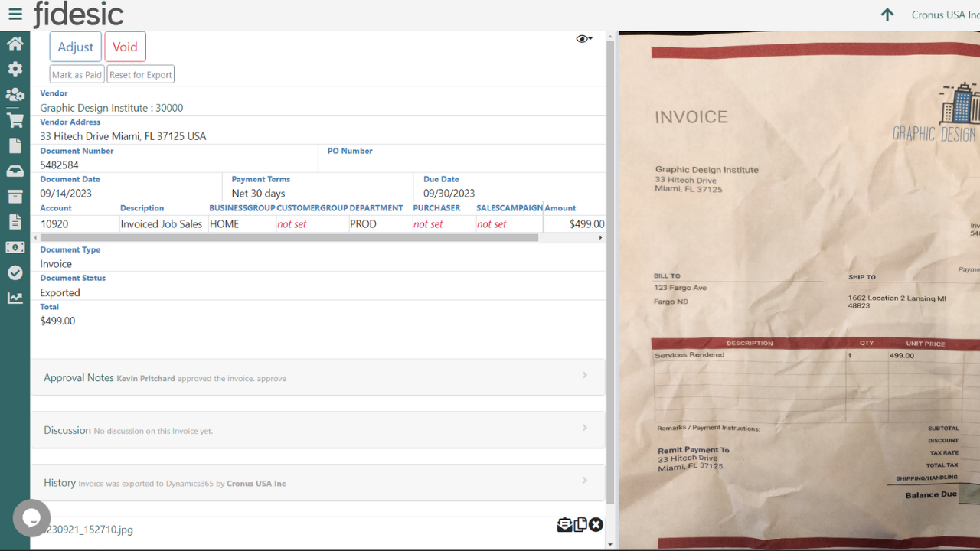Click the document number 5482584

(60, 165)
